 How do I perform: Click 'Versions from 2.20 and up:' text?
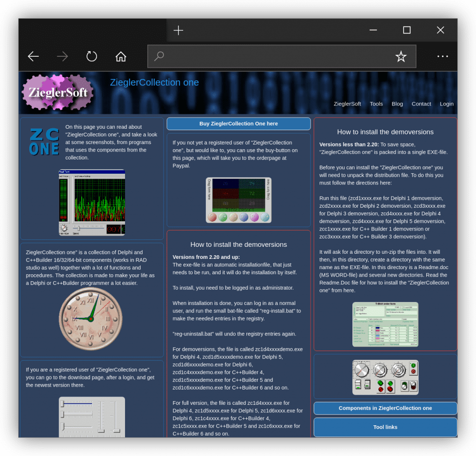[206, 257]
